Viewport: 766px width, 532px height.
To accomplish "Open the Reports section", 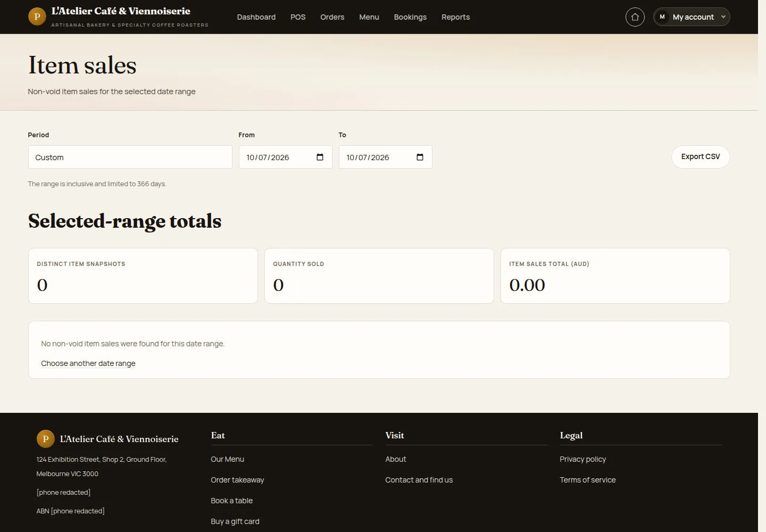I will point(456,17).
